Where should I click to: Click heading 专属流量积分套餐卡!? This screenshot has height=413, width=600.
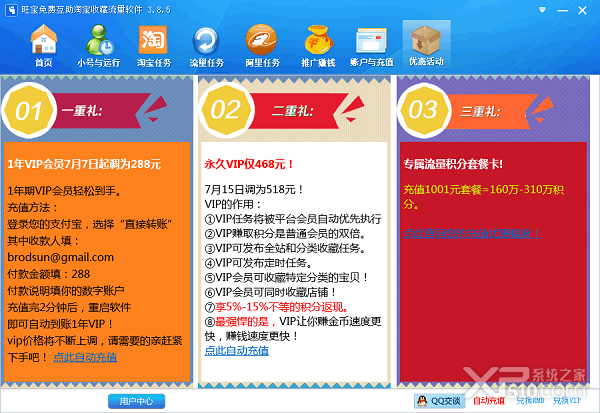(x=453, y=164)
